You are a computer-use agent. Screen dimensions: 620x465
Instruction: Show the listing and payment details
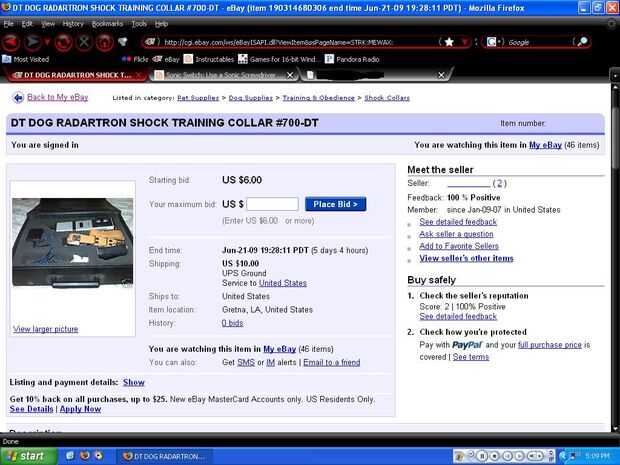tap(134, 382)
